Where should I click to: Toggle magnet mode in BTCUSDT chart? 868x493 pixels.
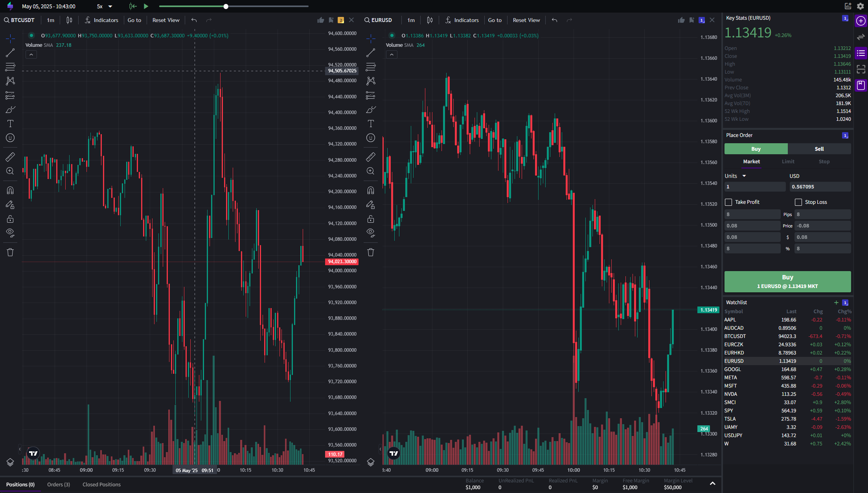10,190
